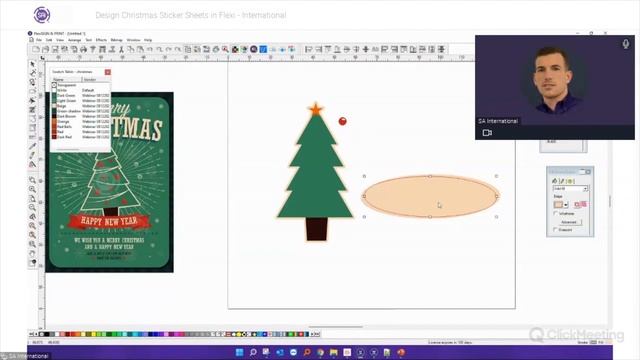
Task: Open the Help menu
Action: point(148,40)
